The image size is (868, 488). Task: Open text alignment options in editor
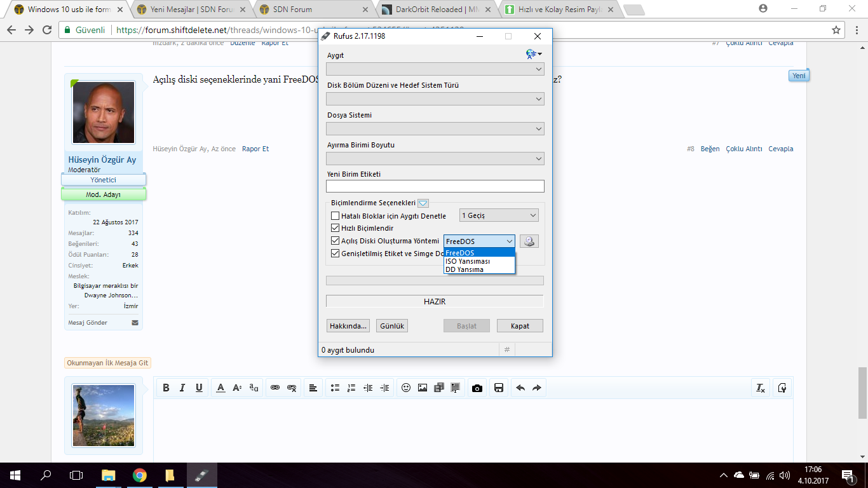coord(313,388)
